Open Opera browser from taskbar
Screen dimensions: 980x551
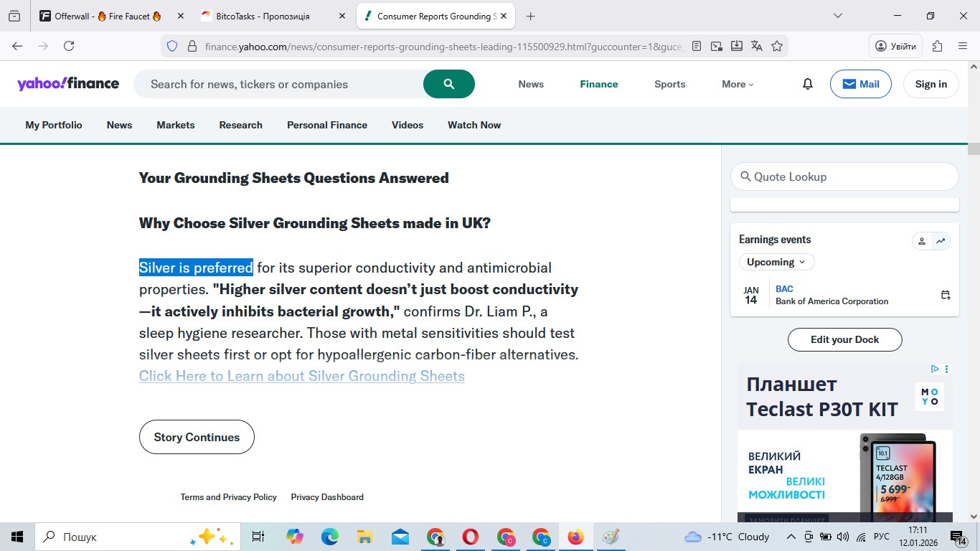tap(471, 537)
